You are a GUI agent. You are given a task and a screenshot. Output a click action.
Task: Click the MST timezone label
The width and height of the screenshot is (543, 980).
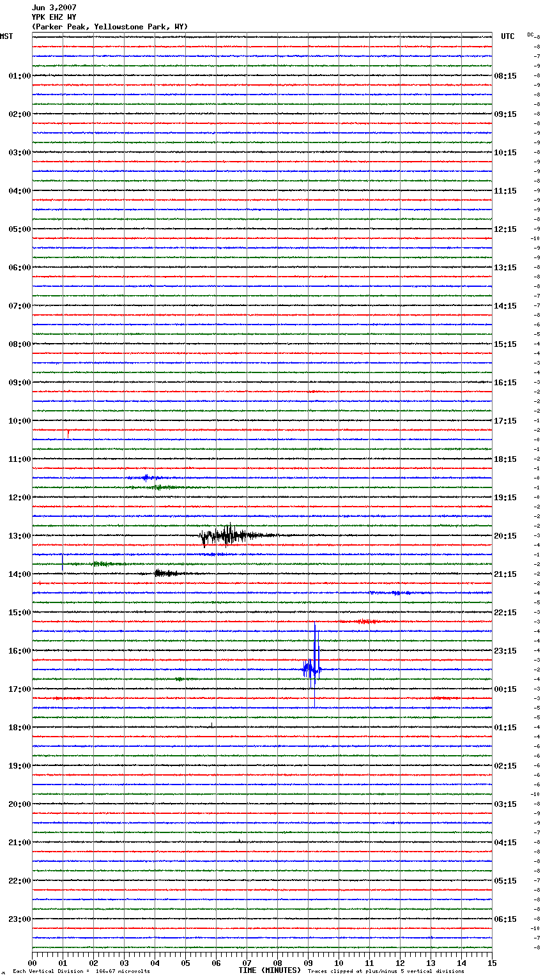pos(6,36)
